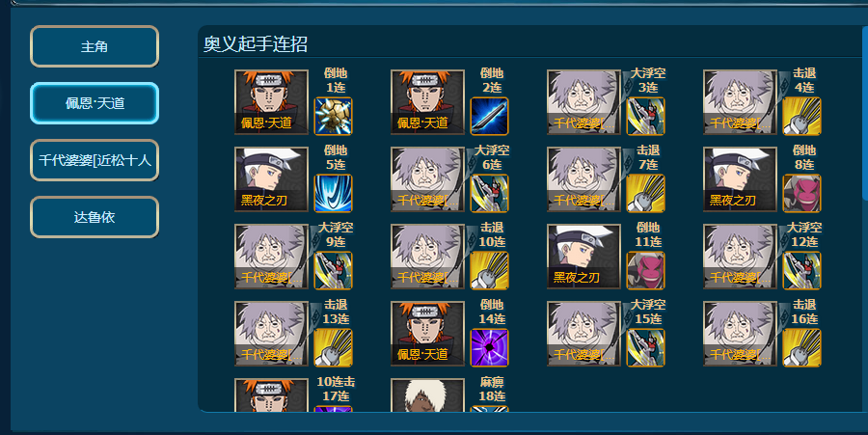Click the 11连 red mask skill icon
Viewport: 868px width, 435px height.
click(646, 271)
